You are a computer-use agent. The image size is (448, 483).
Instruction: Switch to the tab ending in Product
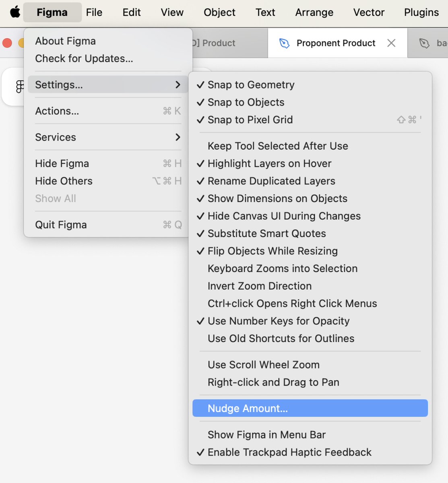pyautogui.click(x=229, y=43)
